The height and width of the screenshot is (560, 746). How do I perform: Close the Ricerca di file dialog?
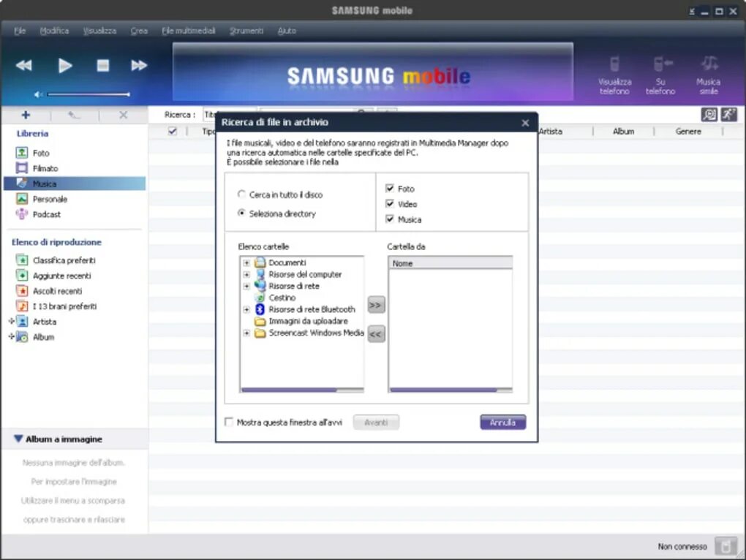pyautogui.click(x=525, y=123)
